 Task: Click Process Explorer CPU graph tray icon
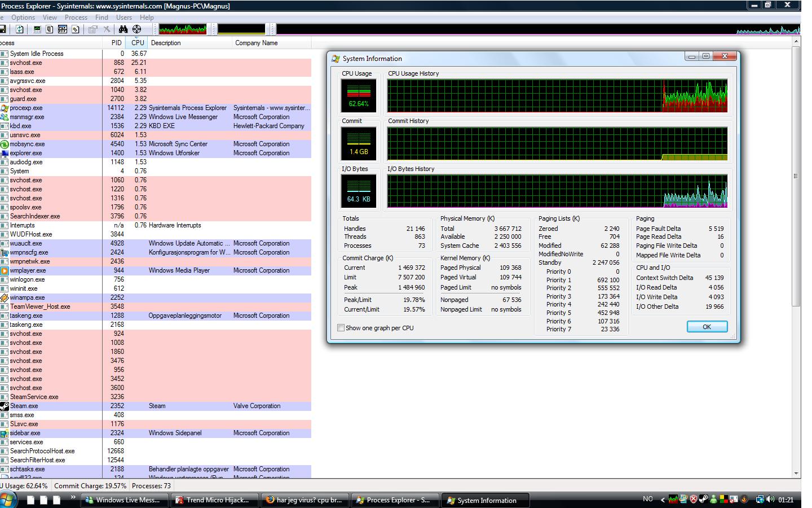pos(673,500)
